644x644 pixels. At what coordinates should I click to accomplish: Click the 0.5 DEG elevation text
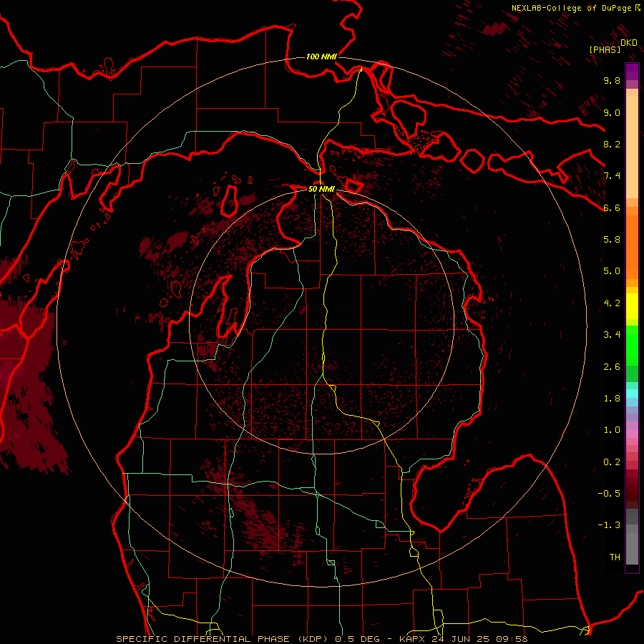coord(358,639)
